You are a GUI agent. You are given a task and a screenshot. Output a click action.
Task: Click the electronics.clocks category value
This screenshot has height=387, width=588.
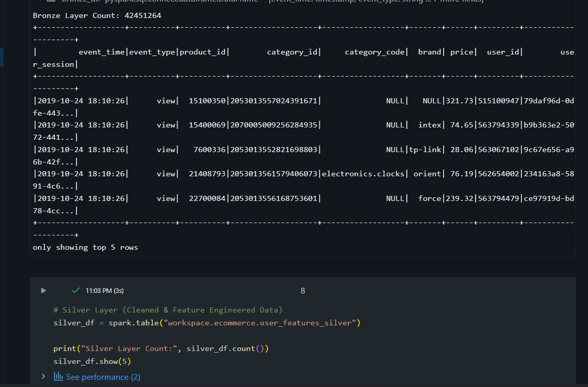[363, 174]
